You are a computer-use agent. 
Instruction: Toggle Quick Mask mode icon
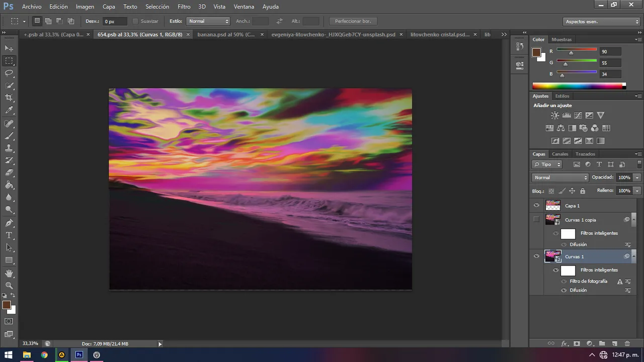click(9, 321)
